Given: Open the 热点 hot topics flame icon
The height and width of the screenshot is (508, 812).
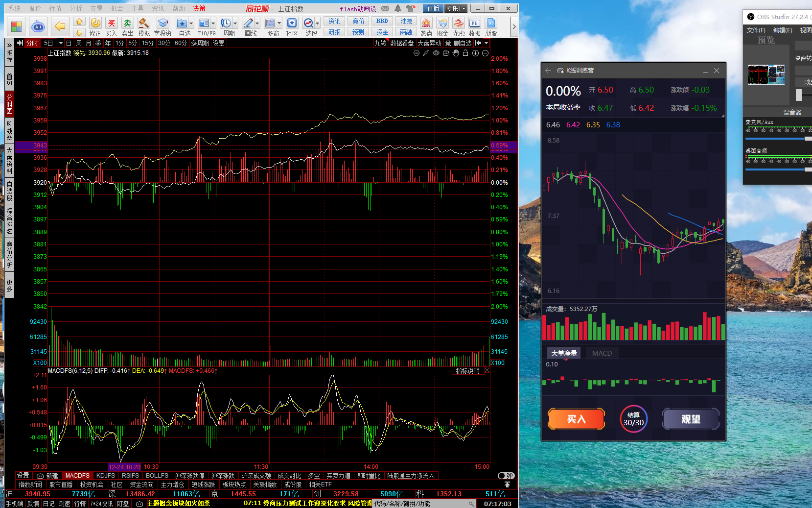Looking at the screenshot, I should [426, 24].
